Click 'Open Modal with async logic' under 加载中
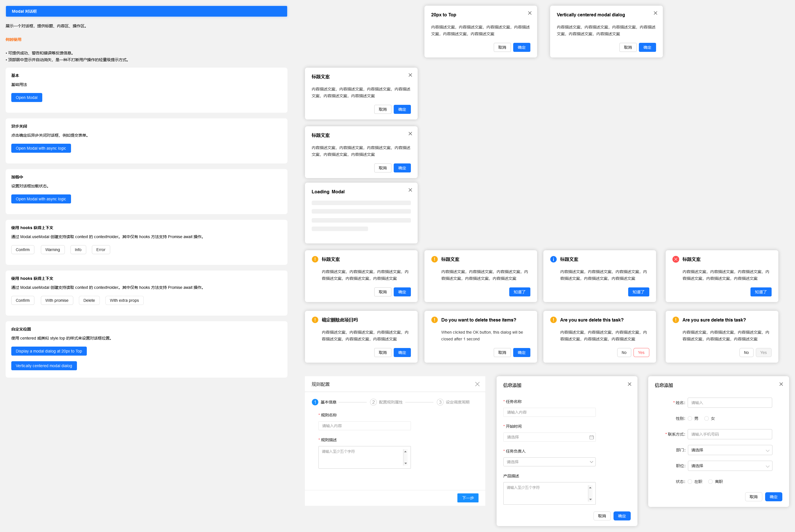 pos(41,199)
